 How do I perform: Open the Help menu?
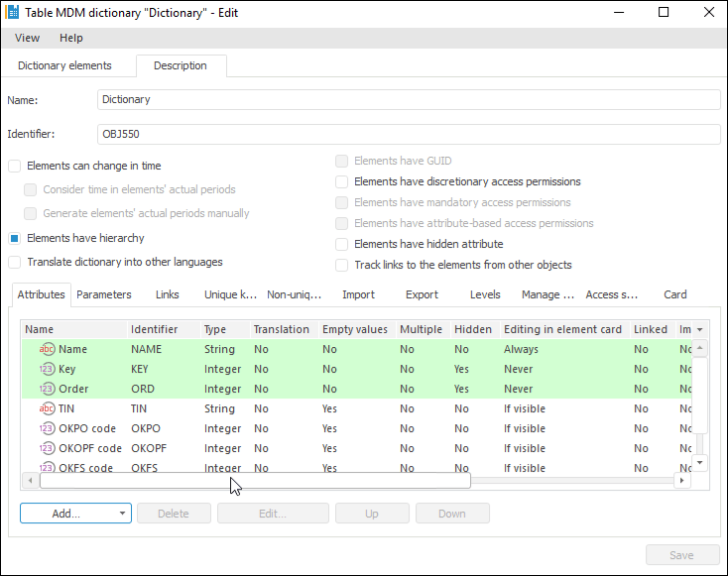click(x=71, y=38)
